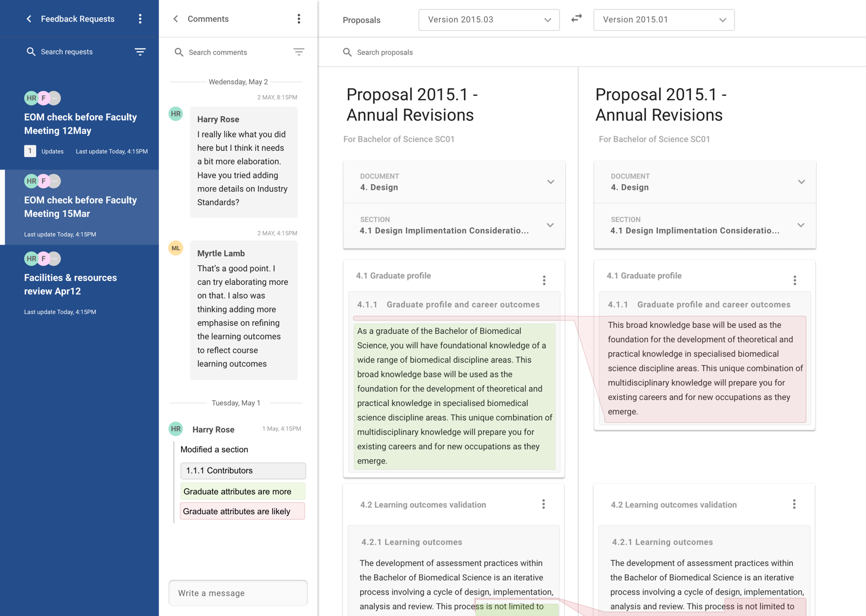This screenshot has width=866, height=616.
Task: Click more-participants avatar on Apr12 request
Action: coord(54,258)
